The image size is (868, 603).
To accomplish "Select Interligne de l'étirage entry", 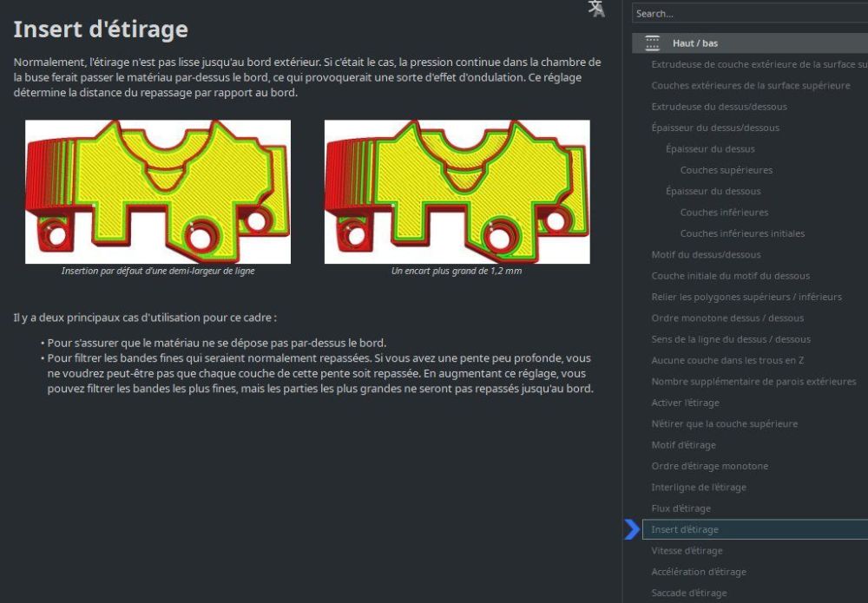I will [x=699, y=488].
